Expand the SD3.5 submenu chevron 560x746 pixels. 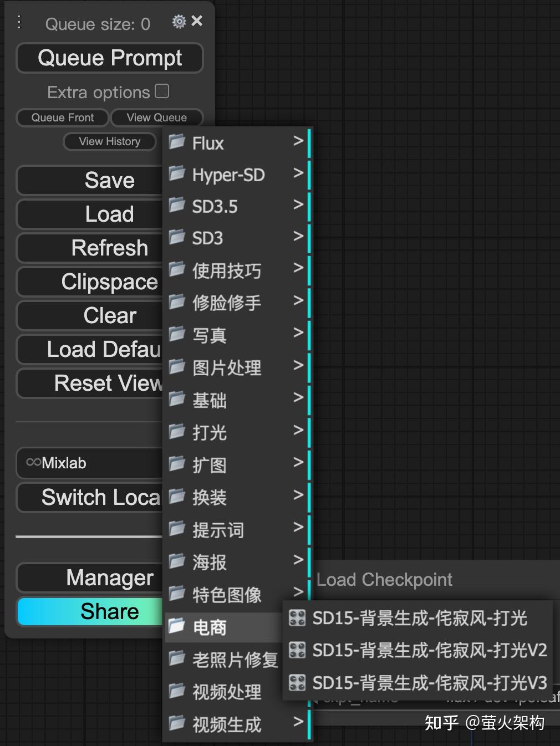(298, 205)
